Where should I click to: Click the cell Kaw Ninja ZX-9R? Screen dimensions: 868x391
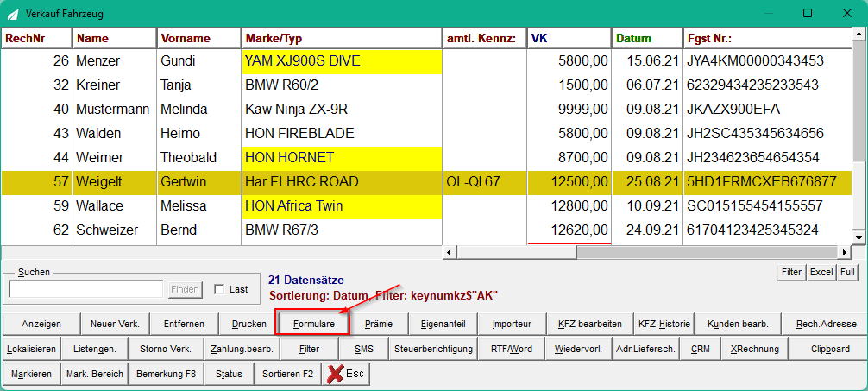pos(342,109)
